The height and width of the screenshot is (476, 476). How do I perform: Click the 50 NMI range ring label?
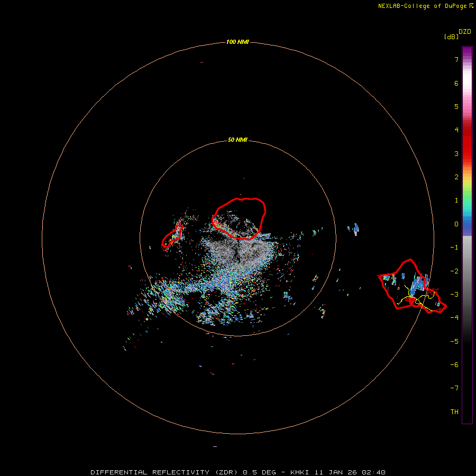237,140
